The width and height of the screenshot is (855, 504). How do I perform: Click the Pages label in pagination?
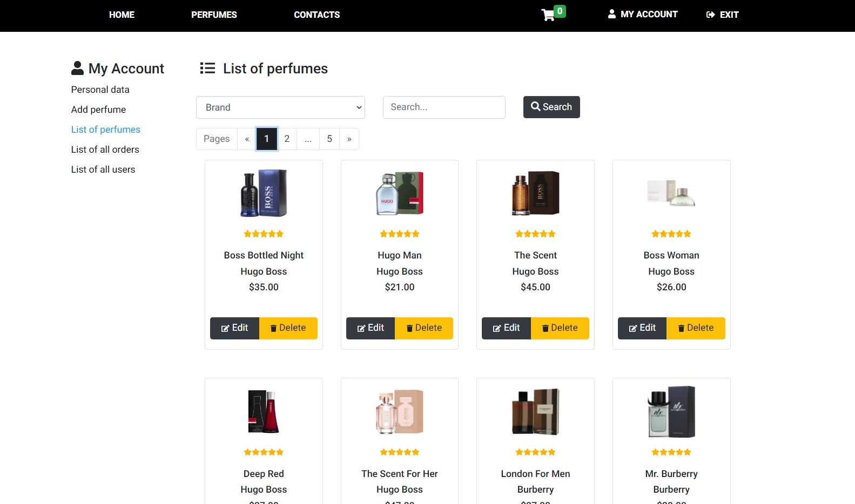click(217, 139)
